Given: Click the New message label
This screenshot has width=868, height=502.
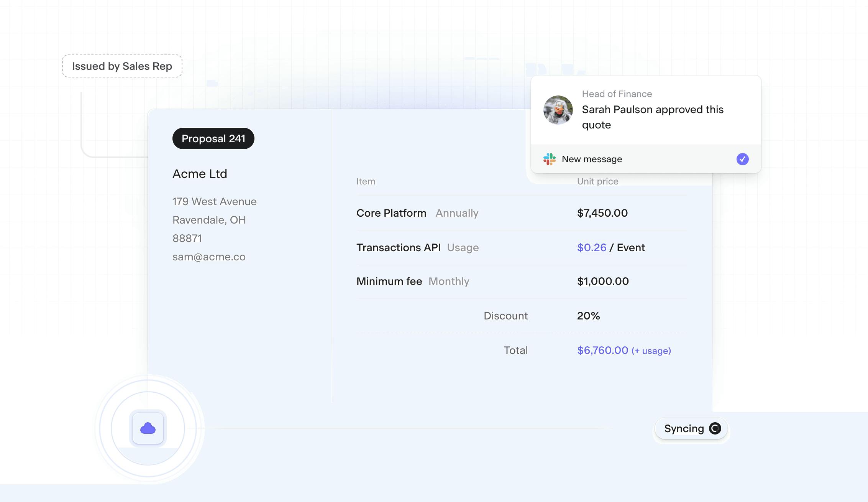Looking at the screenshot, I should (x=592, y=159).
